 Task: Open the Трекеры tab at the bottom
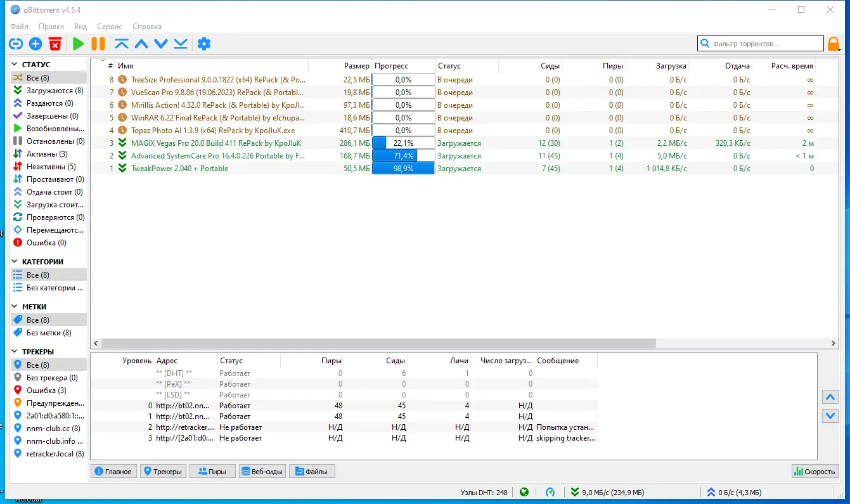[x=163, y=471]
